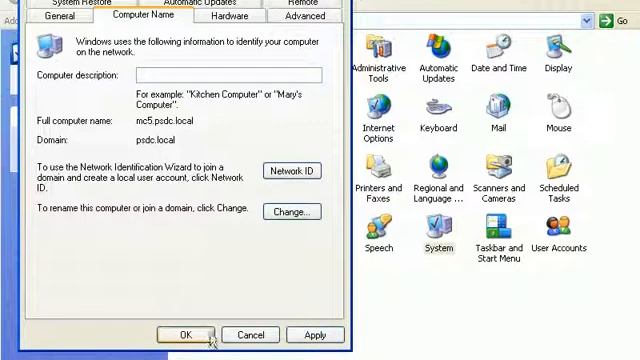Open Scheduled Tasks icon
This screenshot has height=360, width=640.
(x=558, y=179)
